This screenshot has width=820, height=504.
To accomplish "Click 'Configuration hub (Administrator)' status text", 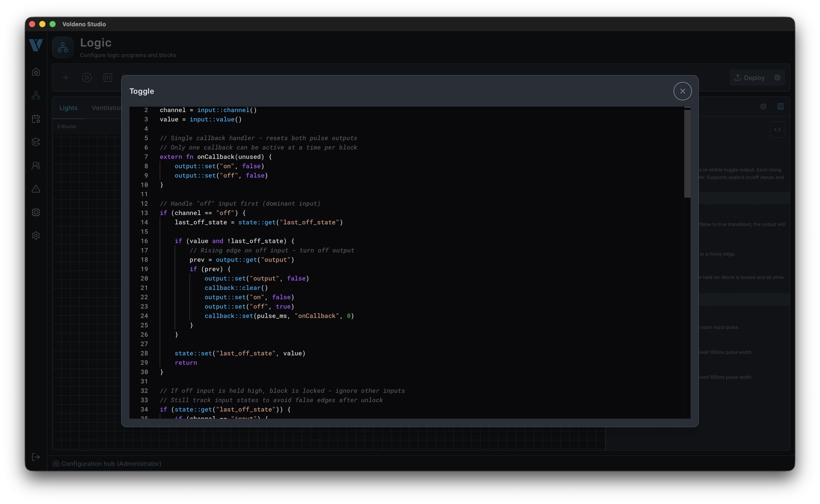I will pyautogui.click(x=111, y=463).
